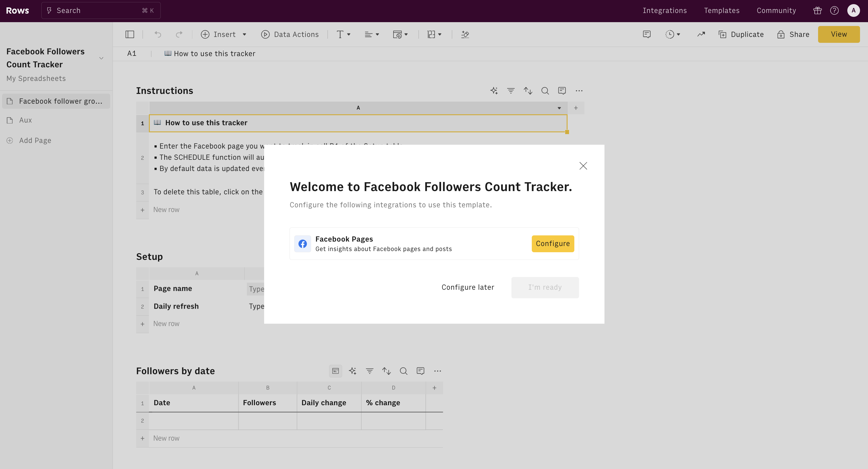Add a column to the Instructions table
This screenshot has width=868, height=469.
coord(576,108)
